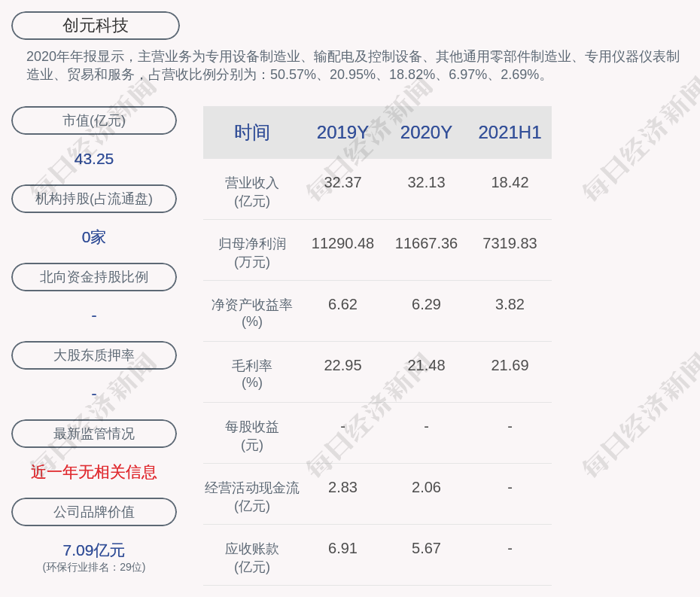Select cash flow value 2.83
700x597 pixels.
pyautogui.click(x=342, y=488)
